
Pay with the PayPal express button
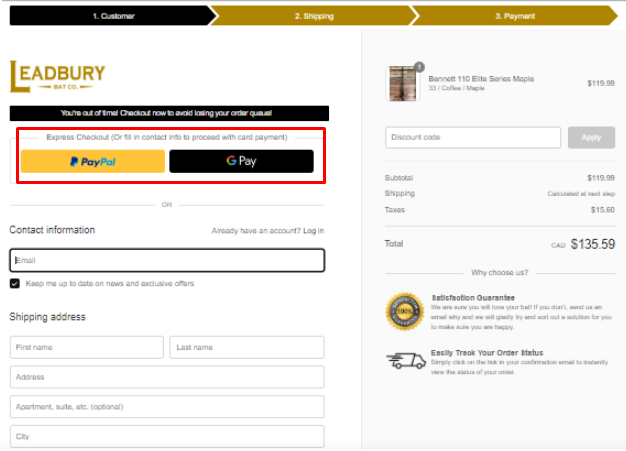(93, 162)
